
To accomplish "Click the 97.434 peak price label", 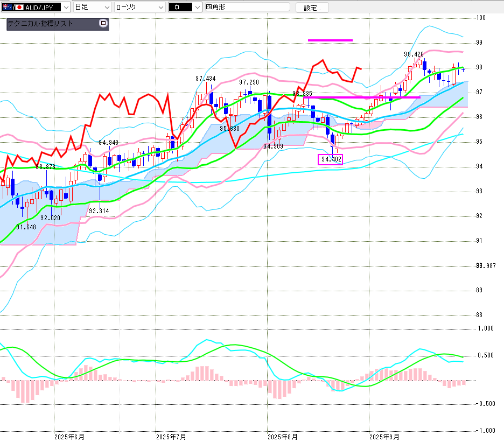I will (x=205, y=79).
